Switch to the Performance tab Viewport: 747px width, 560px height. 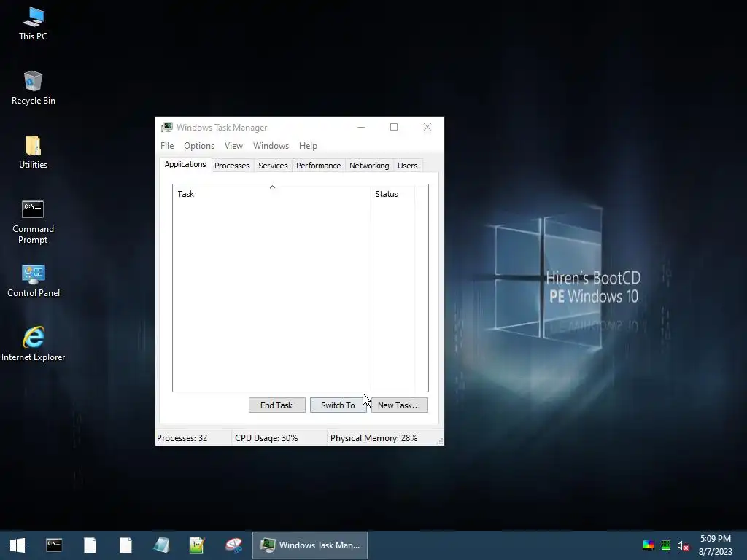click(318, 166)
